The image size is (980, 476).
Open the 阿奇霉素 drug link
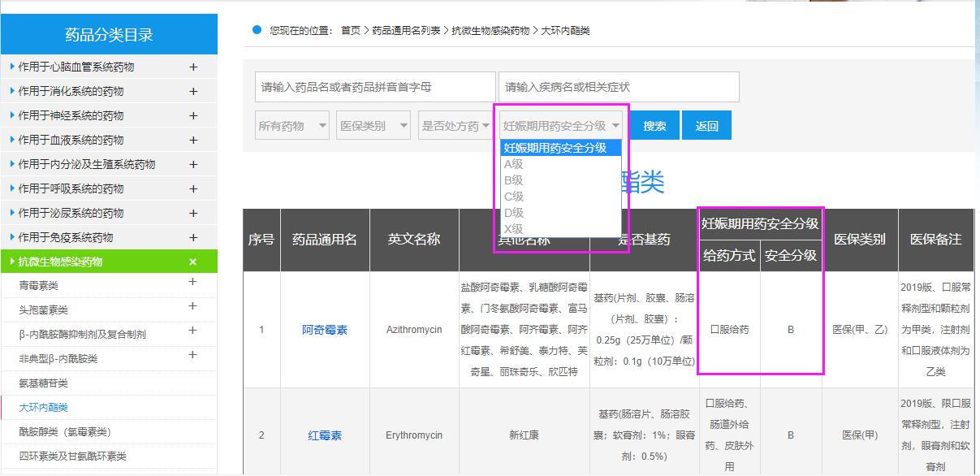point(325,330)
